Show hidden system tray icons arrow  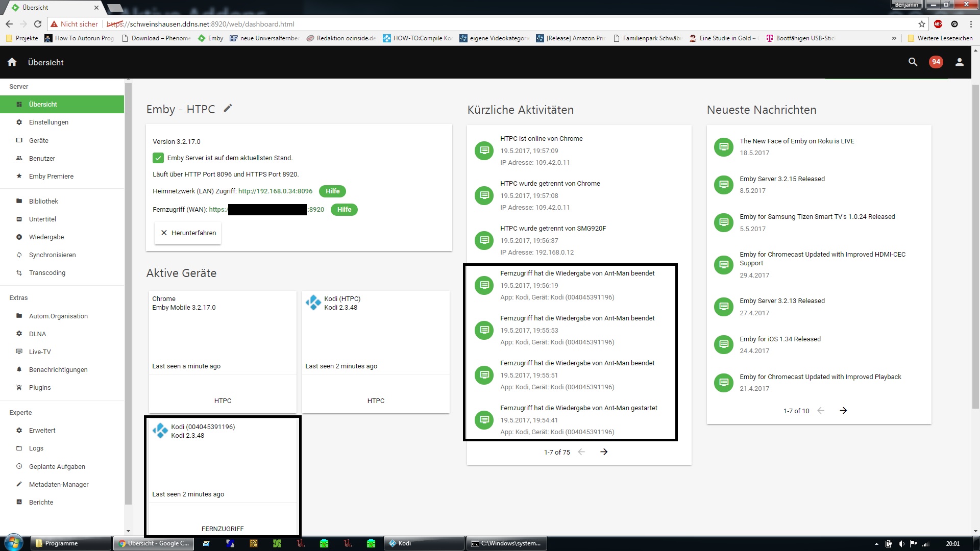click(876, 544)
